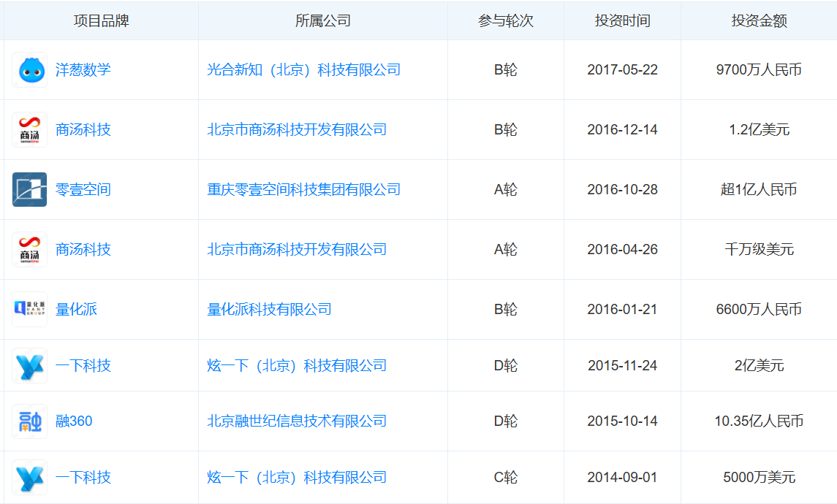Open company link 光合新知（北京）科技有限公司

[304, 70]
